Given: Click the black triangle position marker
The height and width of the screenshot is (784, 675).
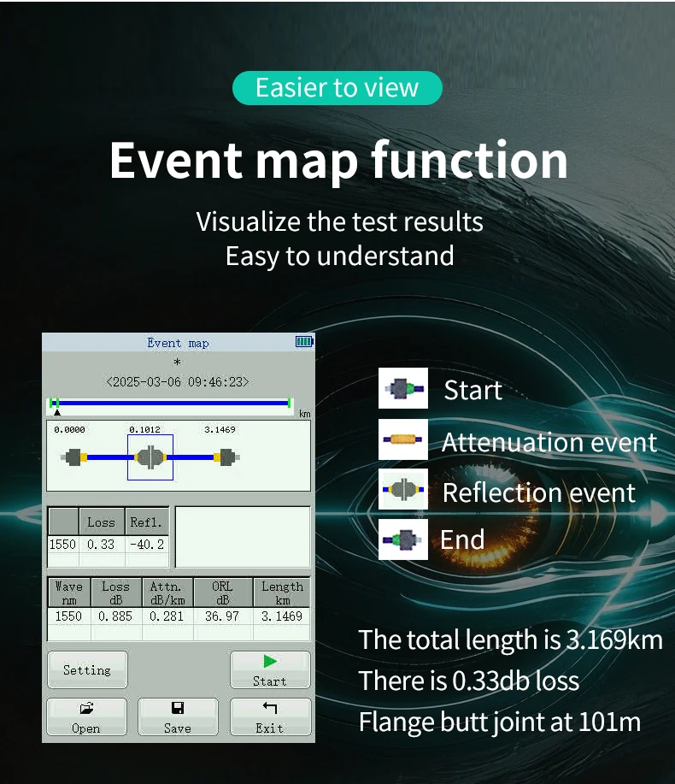Looking at the screenshot, I should tap(57, 413).
